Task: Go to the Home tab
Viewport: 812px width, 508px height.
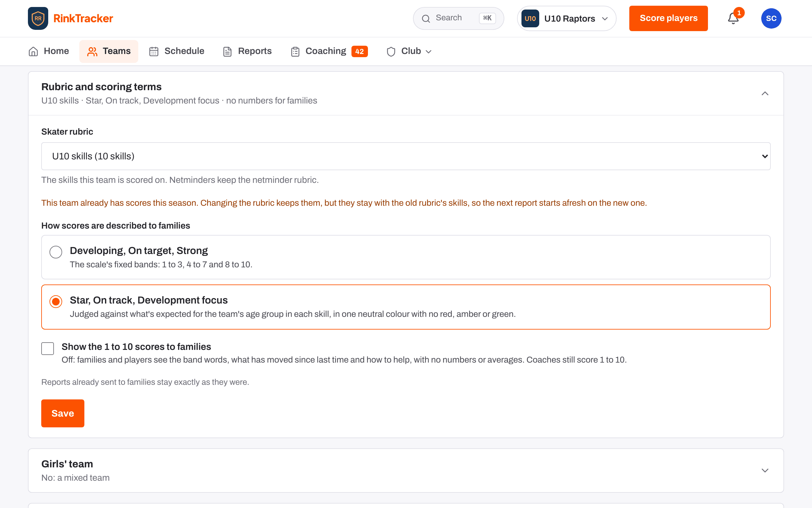Action: [x=49, y=51]
